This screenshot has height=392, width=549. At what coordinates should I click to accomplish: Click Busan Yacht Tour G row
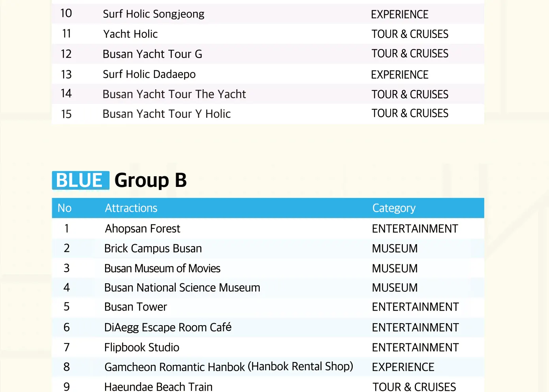tap(268, 54)
